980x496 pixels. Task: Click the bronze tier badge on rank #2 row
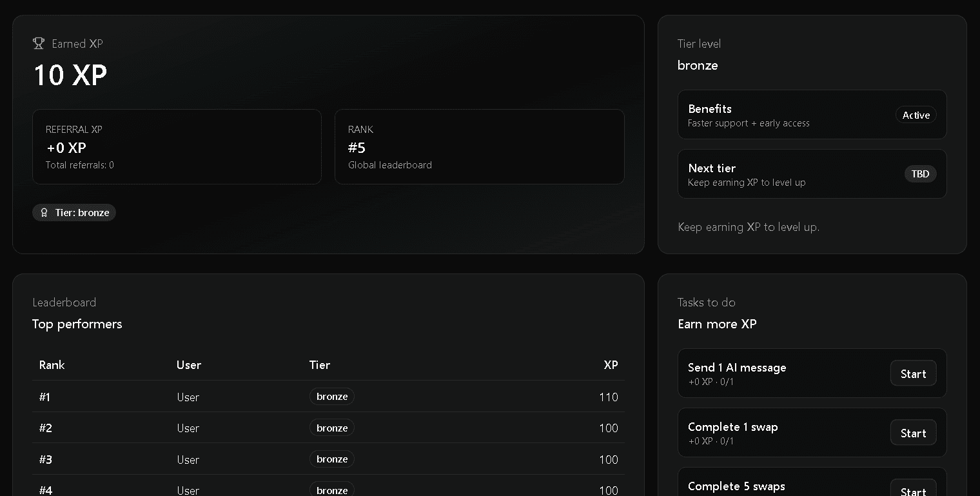(331, 427)
